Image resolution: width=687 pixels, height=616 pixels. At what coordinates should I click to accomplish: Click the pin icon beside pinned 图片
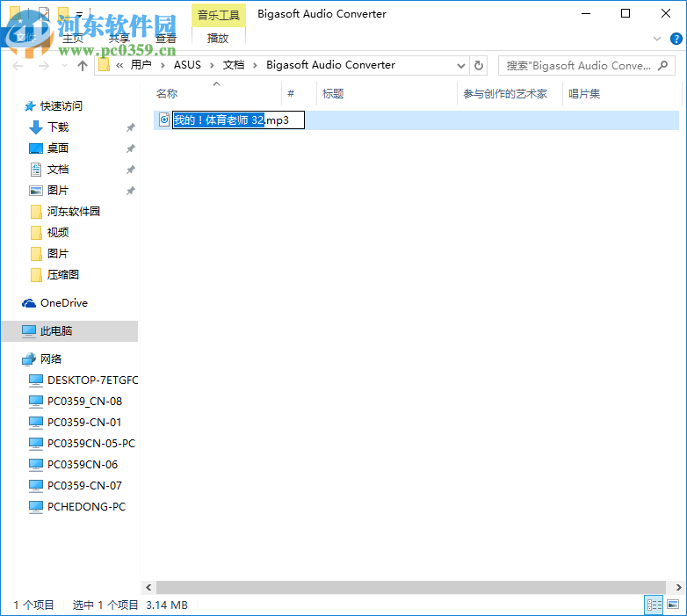(131, 191)
